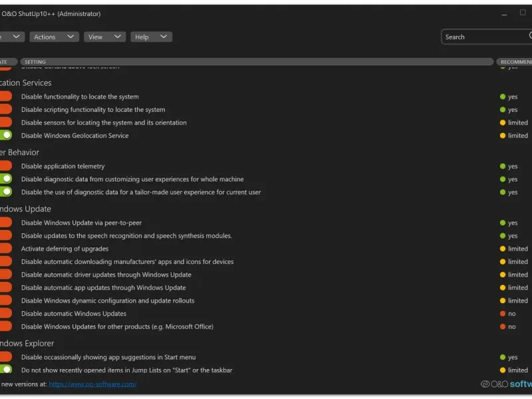532x399 pixels.
Task: Click O&O software logo
Action: coord(506,384)
